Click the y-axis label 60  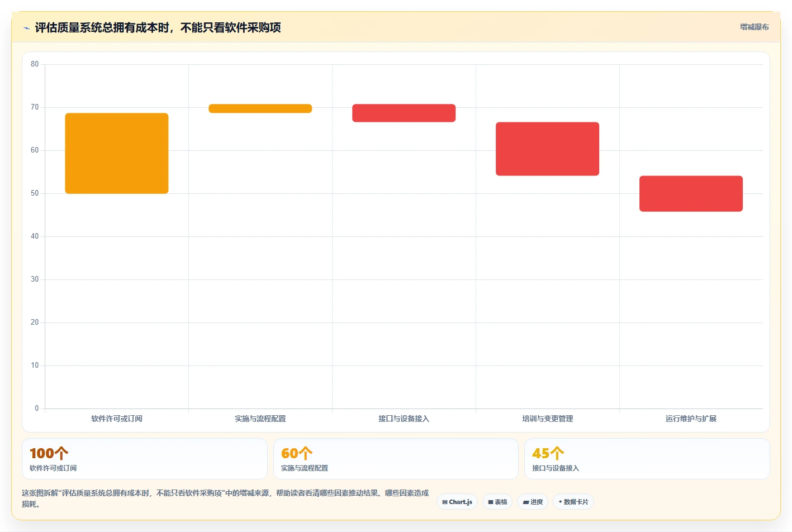35,150
